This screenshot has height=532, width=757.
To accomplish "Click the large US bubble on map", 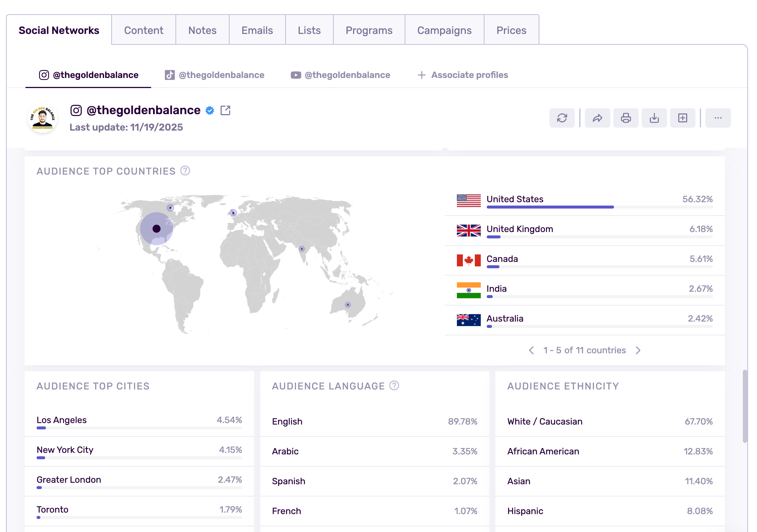I will [x=156, y=229].
